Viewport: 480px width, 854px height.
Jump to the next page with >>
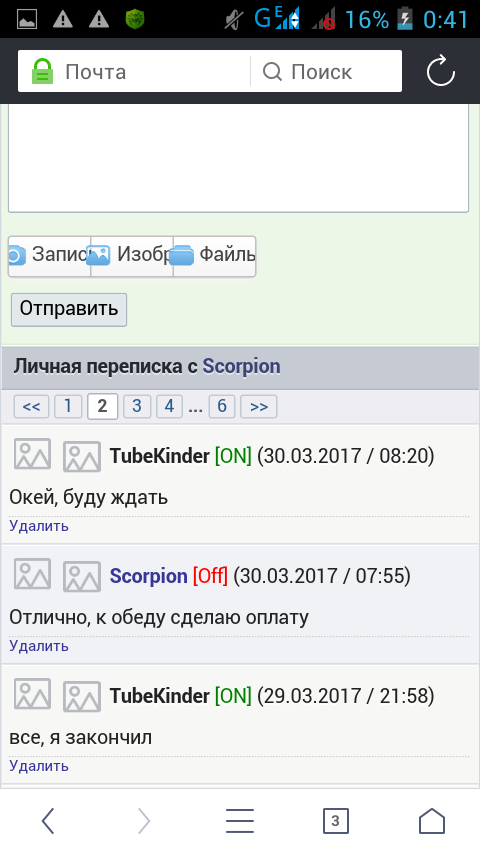click(259, 406)
